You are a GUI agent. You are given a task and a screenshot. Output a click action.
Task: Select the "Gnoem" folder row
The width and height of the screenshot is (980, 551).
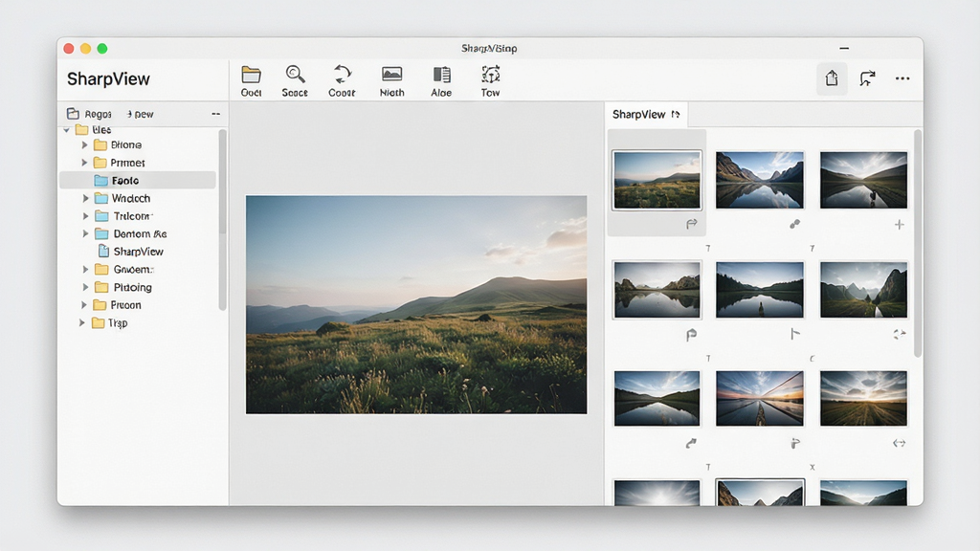click(138, 269)
